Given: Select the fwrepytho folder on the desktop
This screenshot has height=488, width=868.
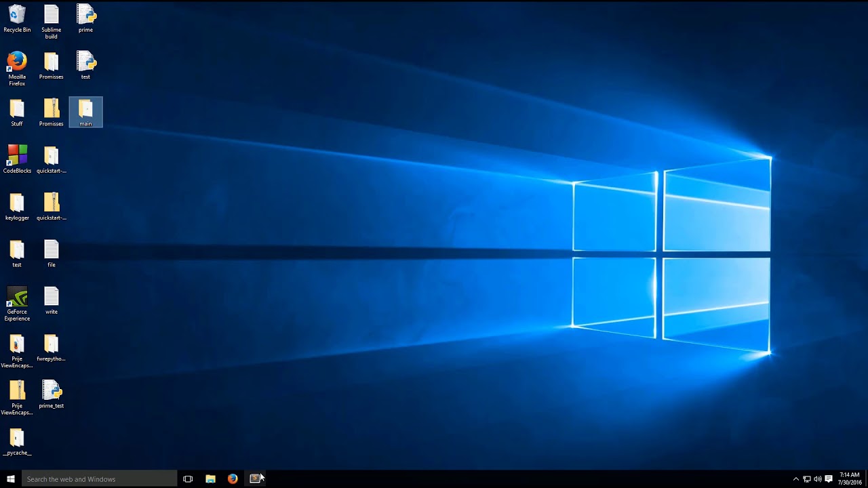Looking at the screenshot, I should point(52,348).
